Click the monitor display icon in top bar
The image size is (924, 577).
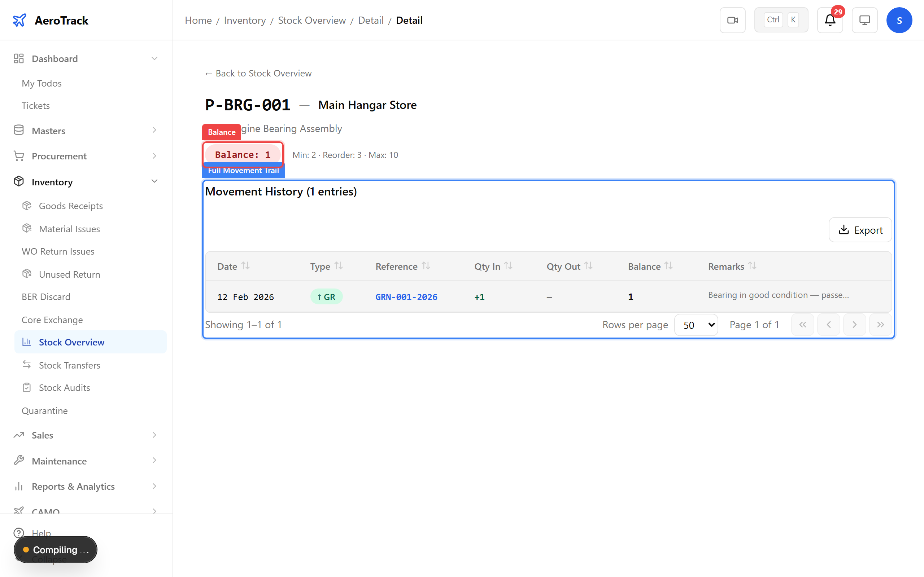(x=864, y=20)
